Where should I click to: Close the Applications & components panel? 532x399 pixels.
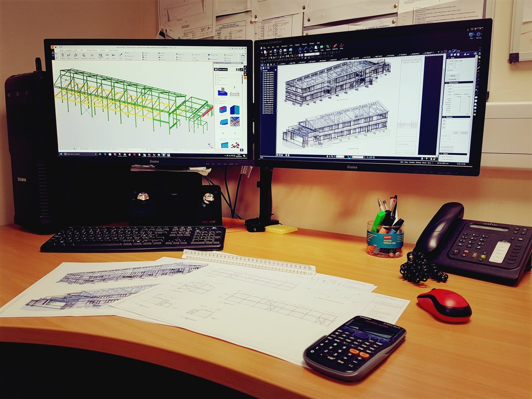coord(242,63)
